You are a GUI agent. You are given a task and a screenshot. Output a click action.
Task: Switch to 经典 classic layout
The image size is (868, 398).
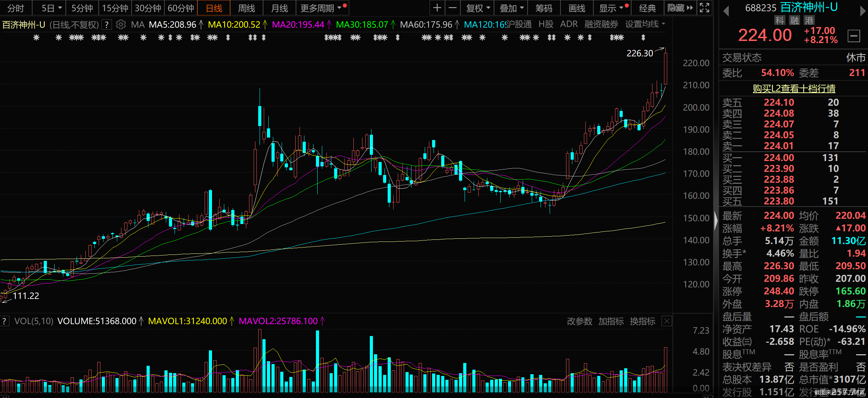point(647,8)
